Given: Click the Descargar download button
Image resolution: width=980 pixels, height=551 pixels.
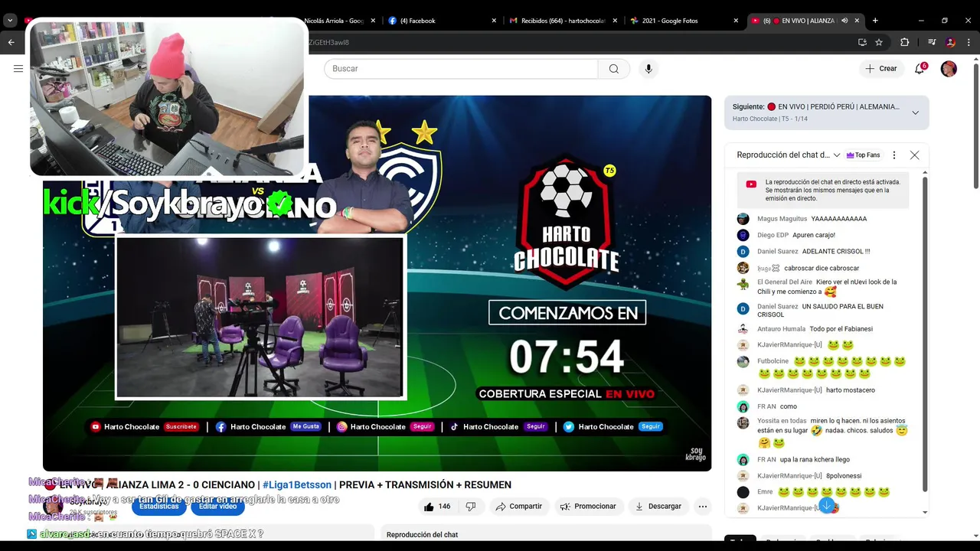Looking at the screenshot, I should click(658, 506).
